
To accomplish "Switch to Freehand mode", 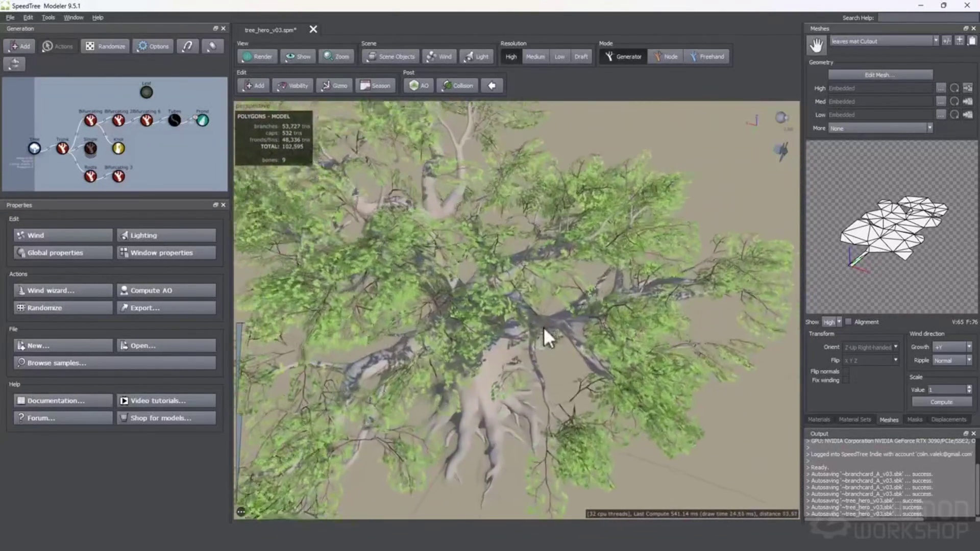I will tap(707, 57).
